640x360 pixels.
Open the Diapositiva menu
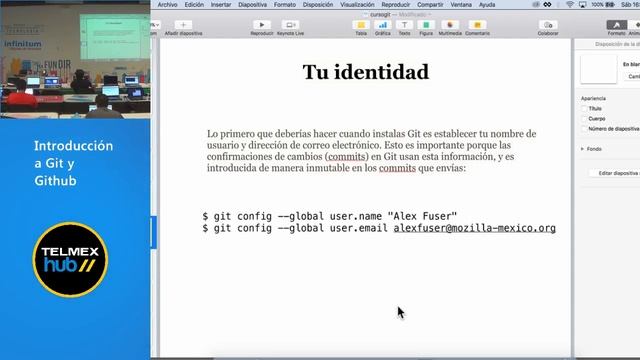click(x=252, y=4)
